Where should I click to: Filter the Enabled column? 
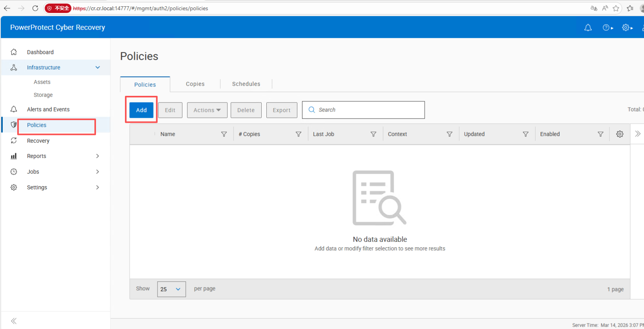click(601, 134)
